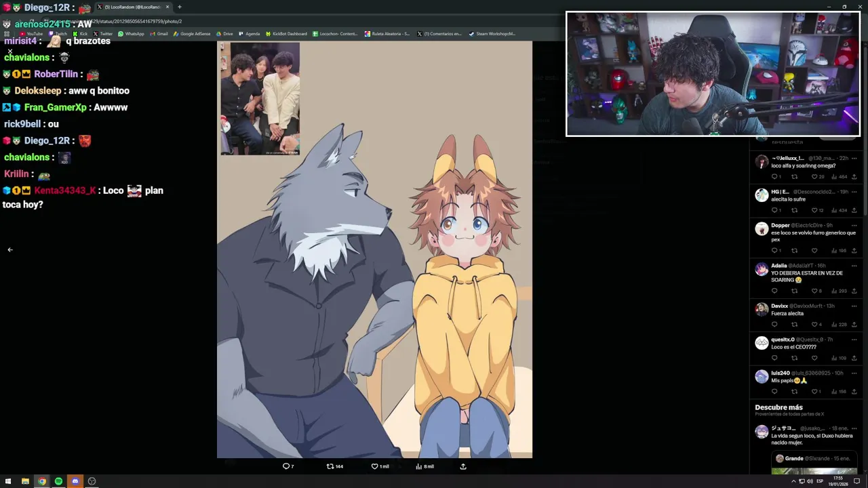Share the luis240 reply
This screenshot has width=868, height=488.
(x=856, y=392)
